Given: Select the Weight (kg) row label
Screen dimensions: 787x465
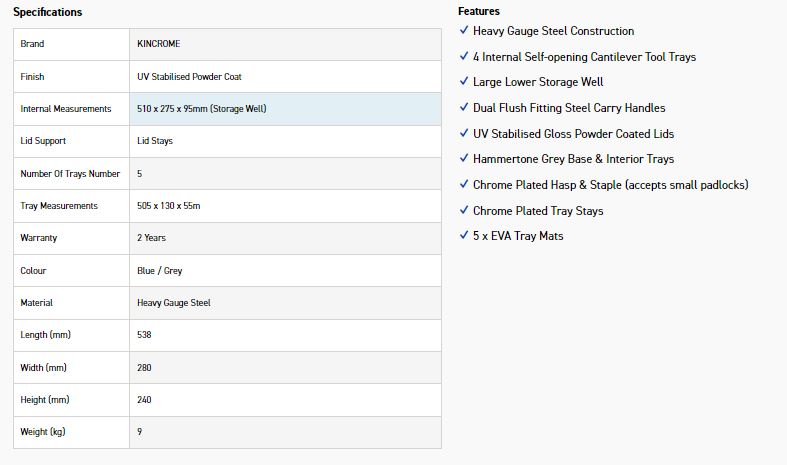Looking at the screenshot, I should pyautogui.click(x=43, y=432).
